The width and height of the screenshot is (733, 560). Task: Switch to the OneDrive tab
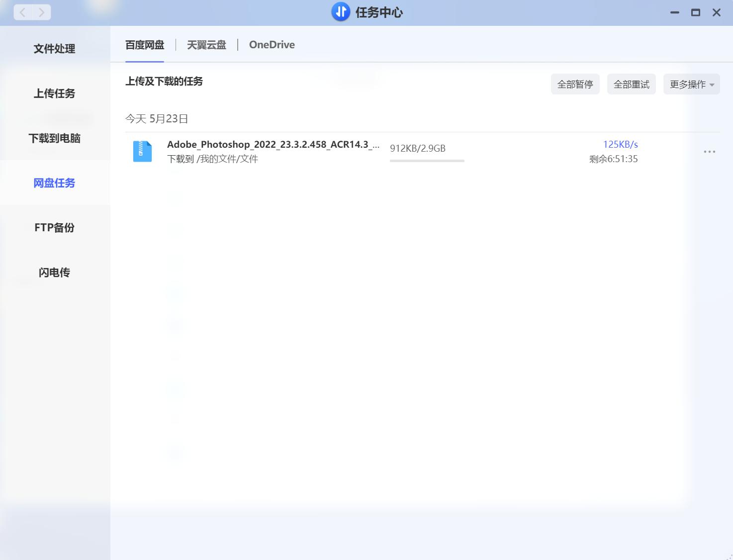click(x=272, y=45)
